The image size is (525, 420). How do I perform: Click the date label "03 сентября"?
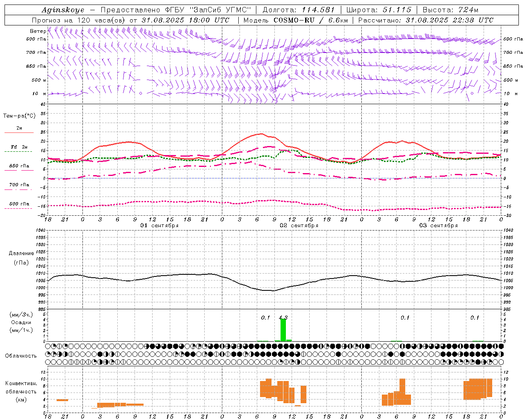438,226
